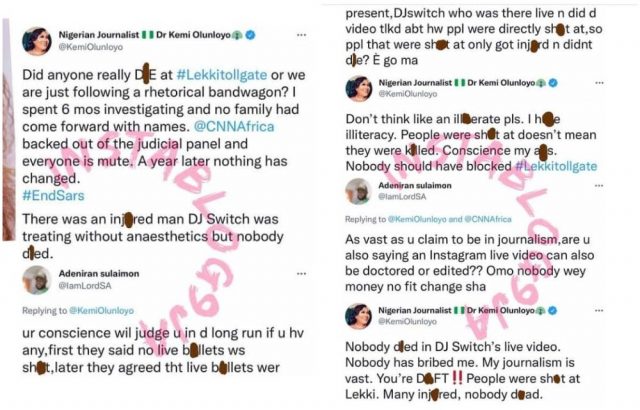Click verified badge on top-left Kemi tweet
The image size is (640, 410).
250,35
